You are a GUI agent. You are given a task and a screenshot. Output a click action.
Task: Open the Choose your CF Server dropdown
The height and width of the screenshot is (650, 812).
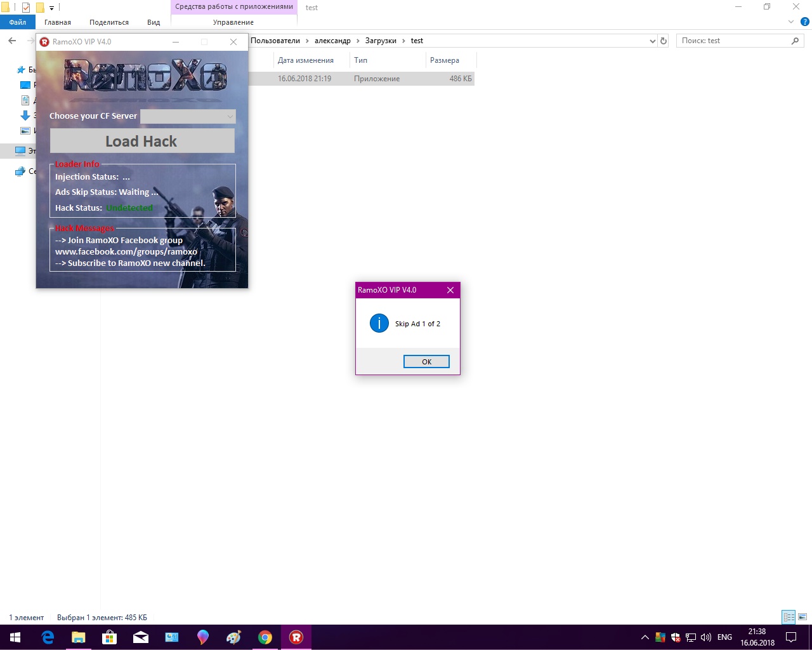click(x=188, y=116)
